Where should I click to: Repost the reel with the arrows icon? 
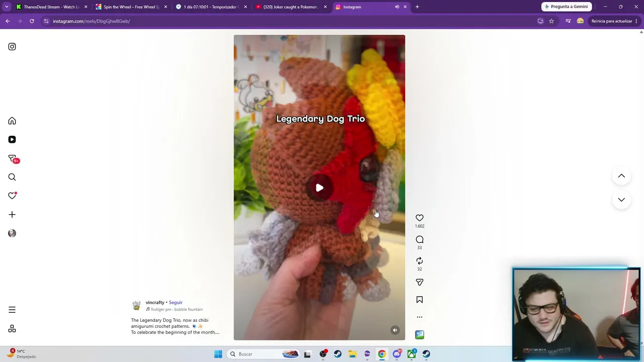[x=420, y=260]
